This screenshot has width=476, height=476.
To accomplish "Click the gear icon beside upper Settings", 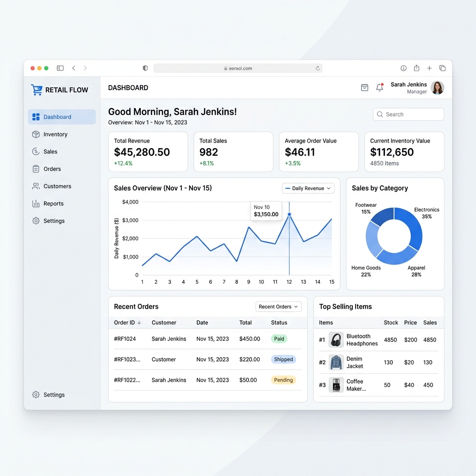I will click(36, 221).
